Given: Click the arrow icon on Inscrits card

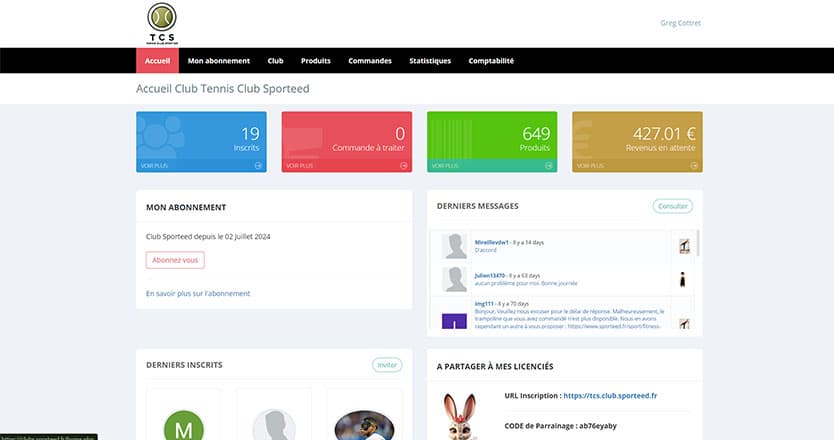Looking at the screenshot, I should [259, 166].
